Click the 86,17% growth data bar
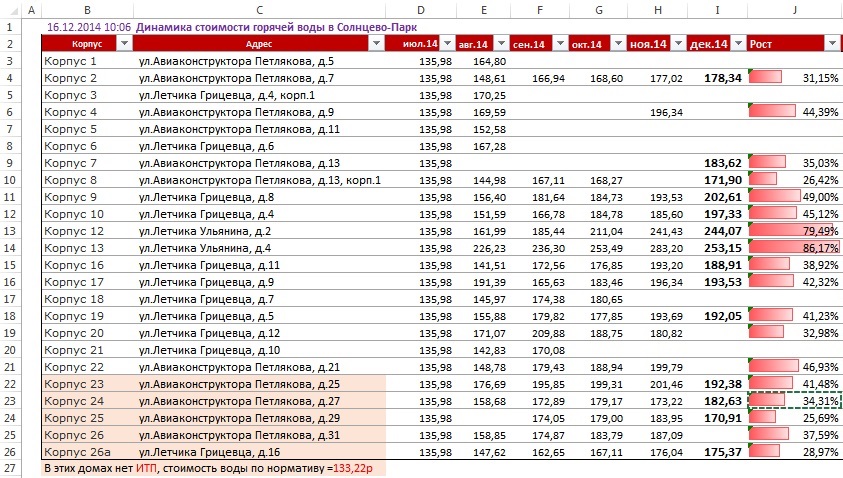Screen dimensions: 843x478 pyautogui.click(x=794, y=248)
